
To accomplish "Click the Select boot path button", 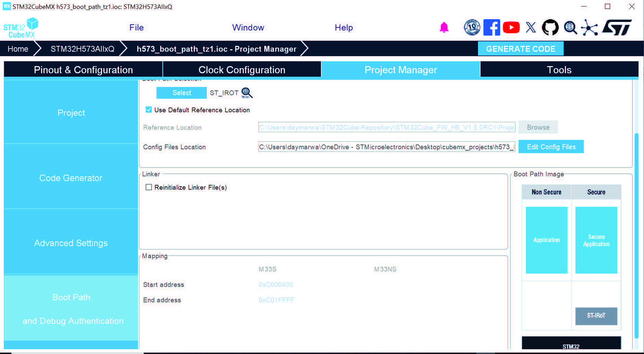I will tap(181, 93).
